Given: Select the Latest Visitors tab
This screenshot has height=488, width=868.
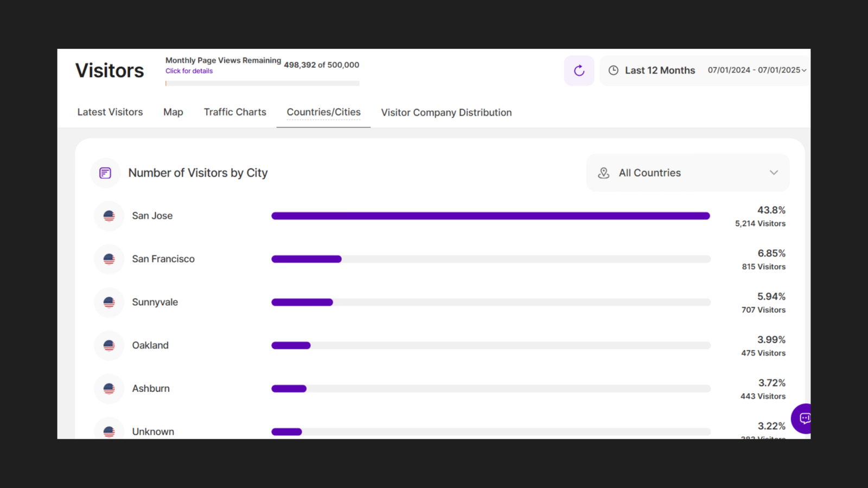Looking at the screenshot, I should 110,112.
